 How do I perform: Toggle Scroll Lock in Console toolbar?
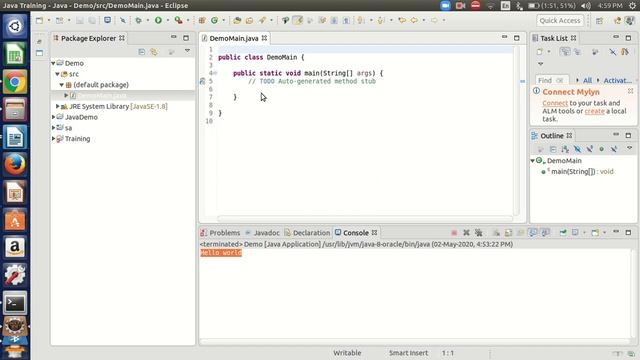point(508,233)
